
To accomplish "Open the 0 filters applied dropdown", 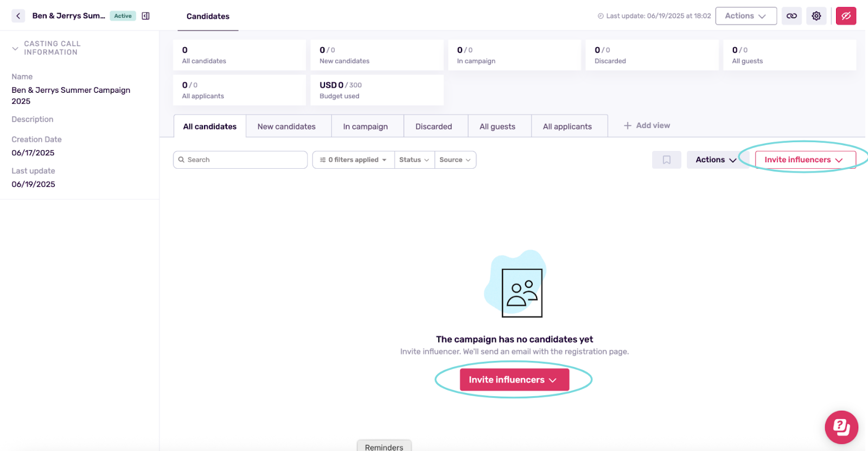I will (x=353, y=160).
